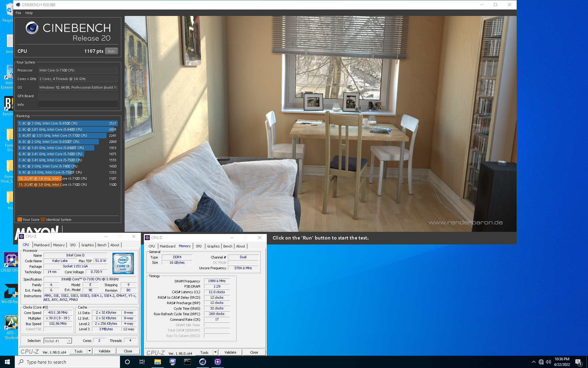
Task: Select the bmc file desktop icon
Action: point(9,44)
